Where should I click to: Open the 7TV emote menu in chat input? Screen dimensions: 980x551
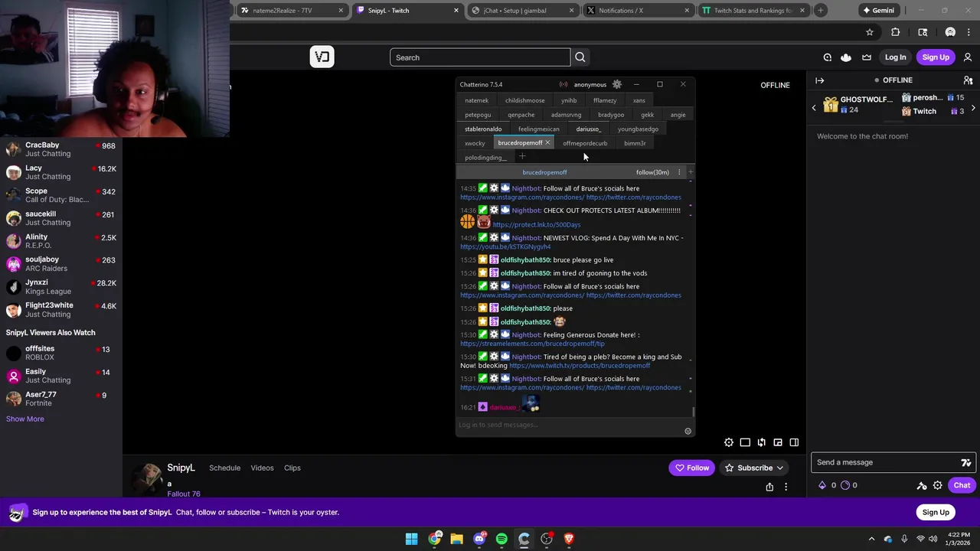click(x=966, y=462)
